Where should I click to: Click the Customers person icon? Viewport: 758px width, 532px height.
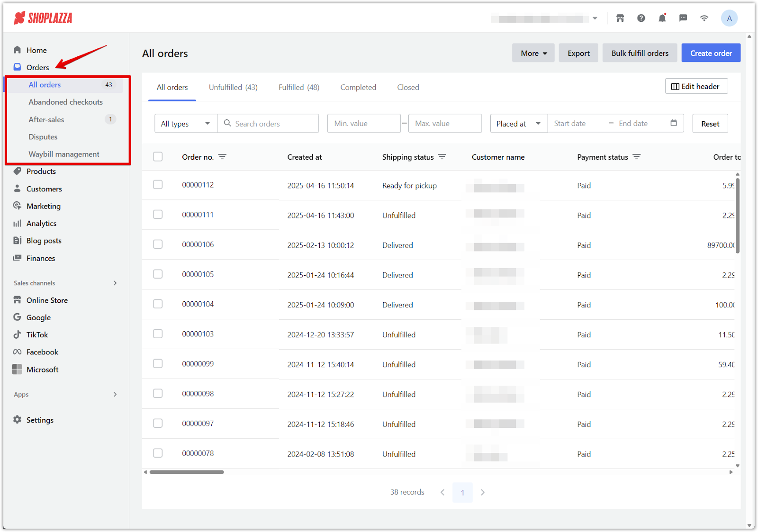(18, 189)
